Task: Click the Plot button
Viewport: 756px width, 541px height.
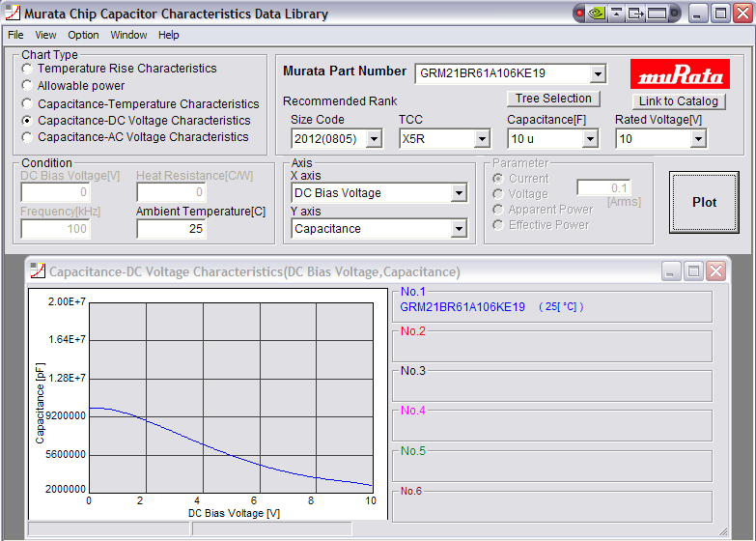Action: pos(704,202)
